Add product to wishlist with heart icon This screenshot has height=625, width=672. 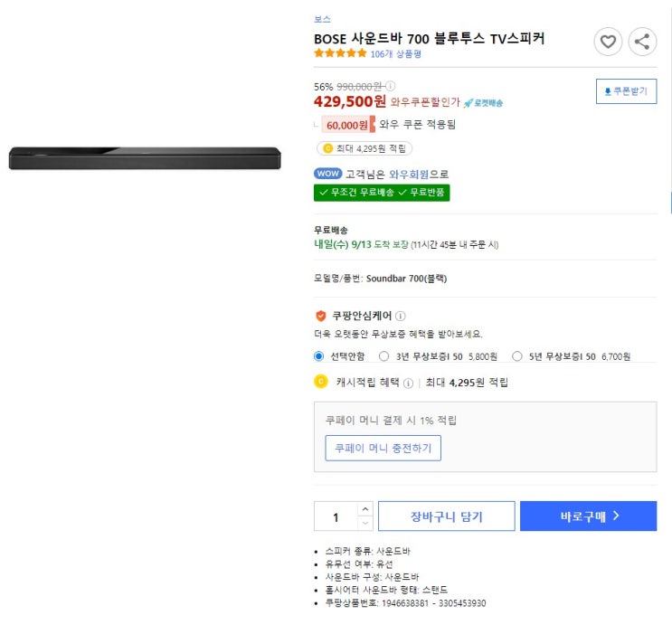click(608, 42)
